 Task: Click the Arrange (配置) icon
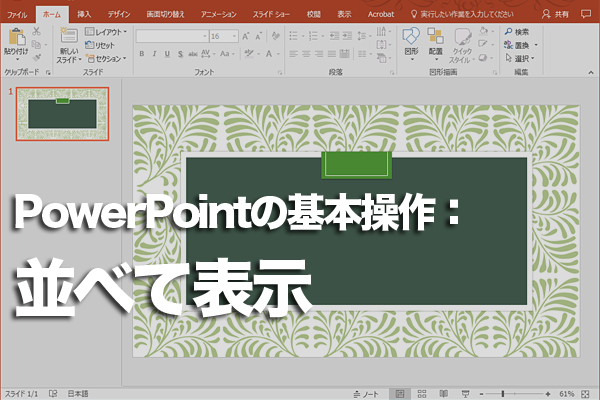tap(435, 36)
